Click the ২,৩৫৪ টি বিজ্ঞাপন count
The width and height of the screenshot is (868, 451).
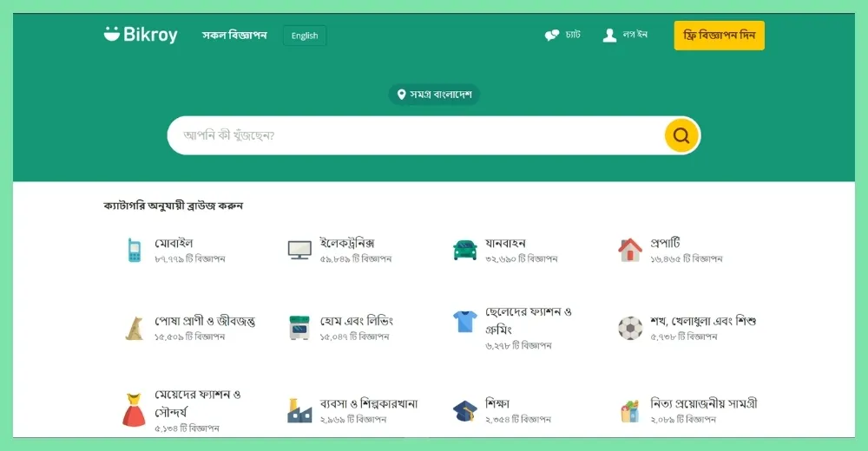point(518,420)
